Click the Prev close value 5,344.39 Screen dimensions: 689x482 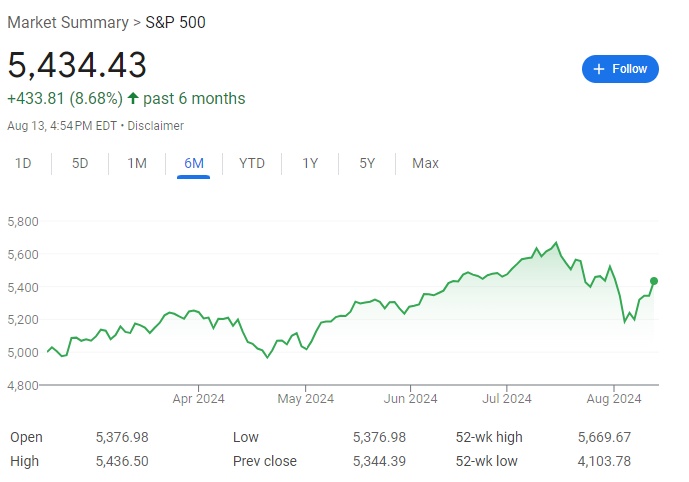pyautogui.click(x=379, y=461)
